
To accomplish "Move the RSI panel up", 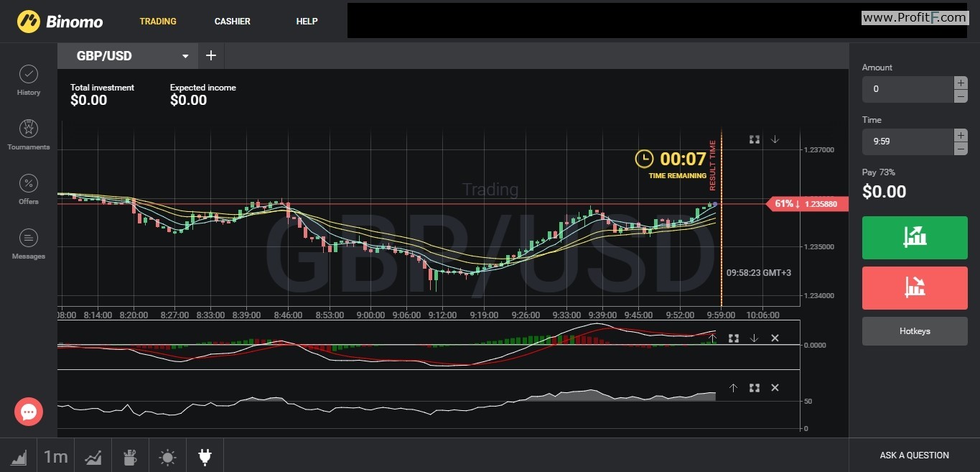I will click(x=733, y=387).
